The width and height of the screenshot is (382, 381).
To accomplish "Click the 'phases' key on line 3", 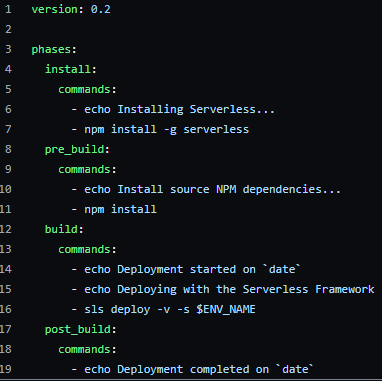I will [51, 49].
